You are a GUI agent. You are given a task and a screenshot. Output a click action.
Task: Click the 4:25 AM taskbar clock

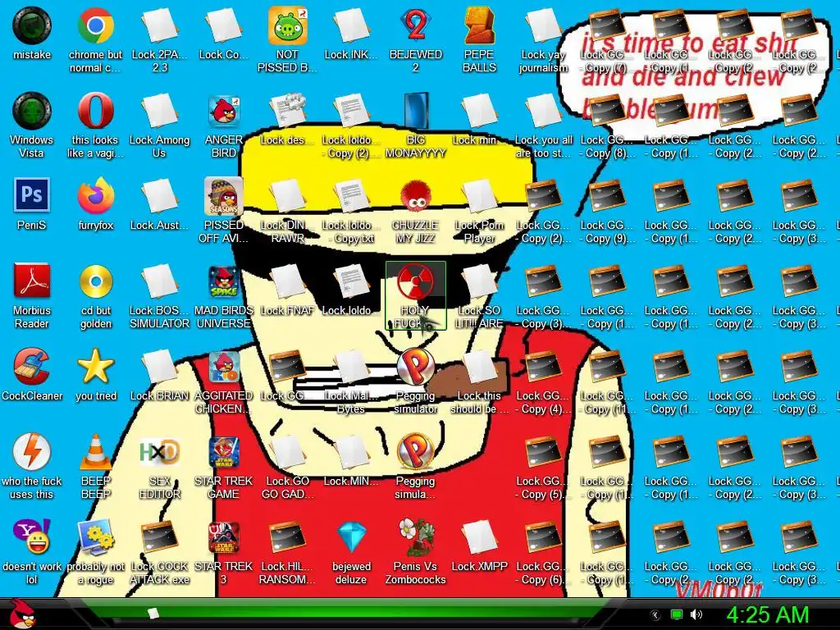[x=767, y=615]
